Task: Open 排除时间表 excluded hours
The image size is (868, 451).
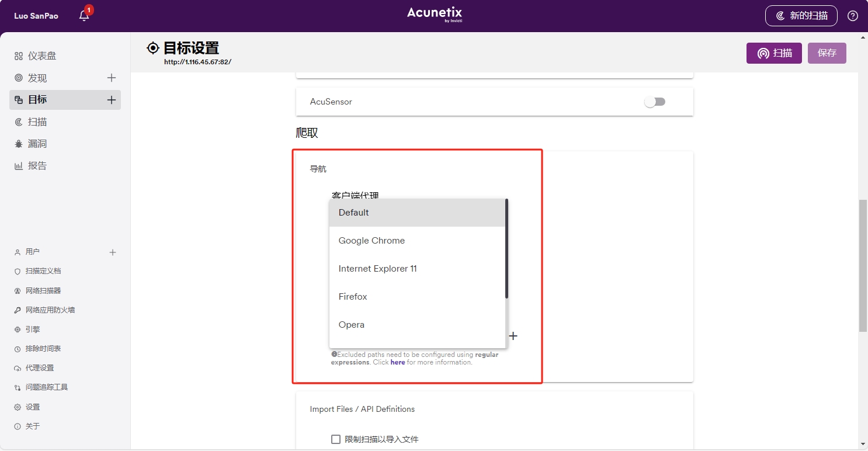Action: pos(43,349)
